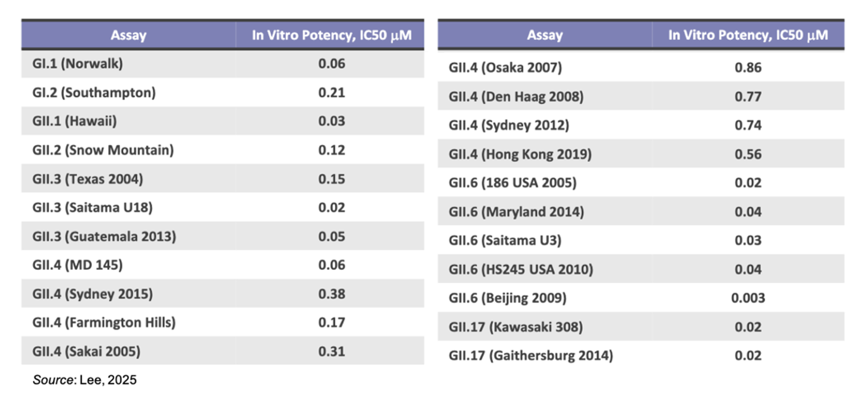The width and height of the screenshot is (868, 398).
Task: Select GII.4 (Den Haag 2008) label
Action: [516, 97]
